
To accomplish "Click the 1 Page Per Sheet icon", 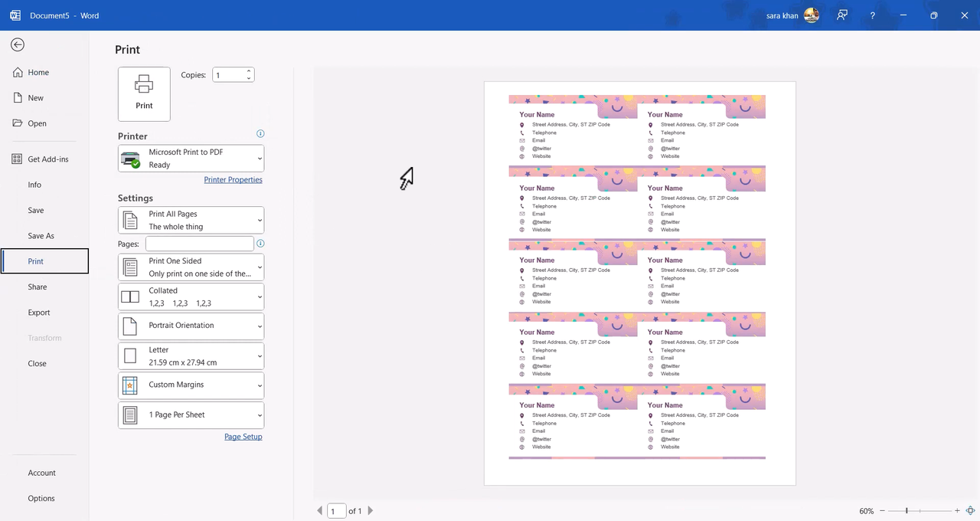I will [x=130, y=415].
